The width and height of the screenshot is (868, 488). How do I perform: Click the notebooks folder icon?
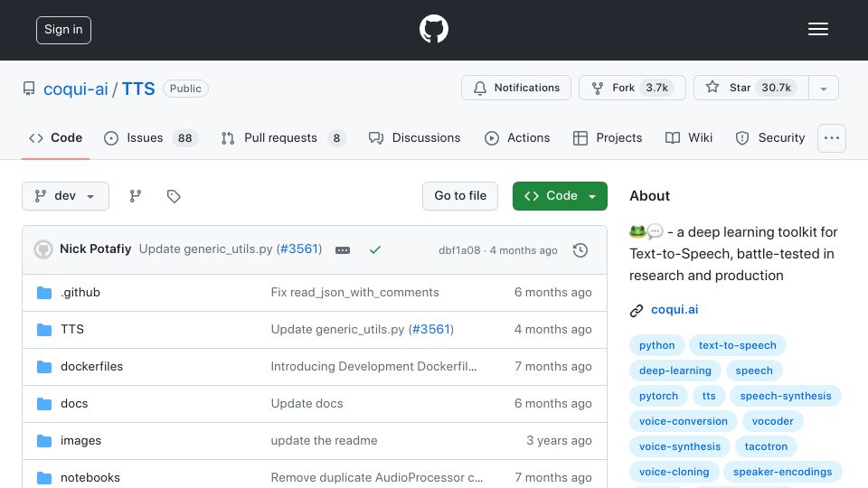(x=44, y=477)
